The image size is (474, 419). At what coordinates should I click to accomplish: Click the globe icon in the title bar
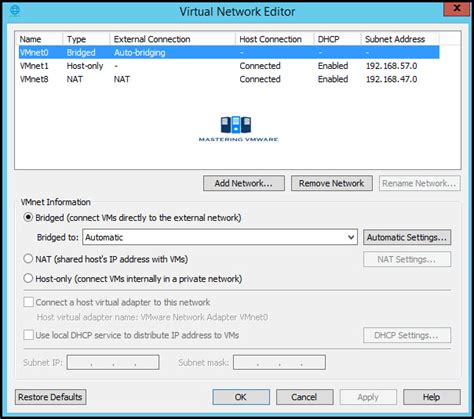[x=15, y=11]
